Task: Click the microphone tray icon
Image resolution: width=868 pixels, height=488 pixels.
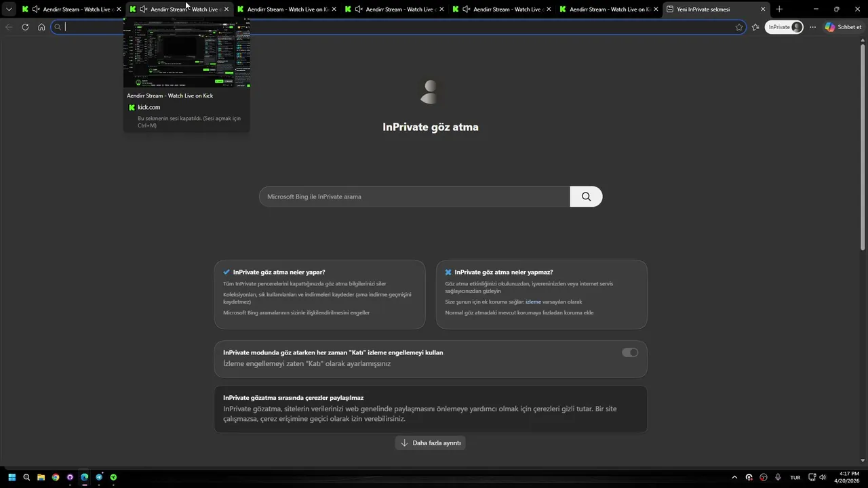Action: 778,477
